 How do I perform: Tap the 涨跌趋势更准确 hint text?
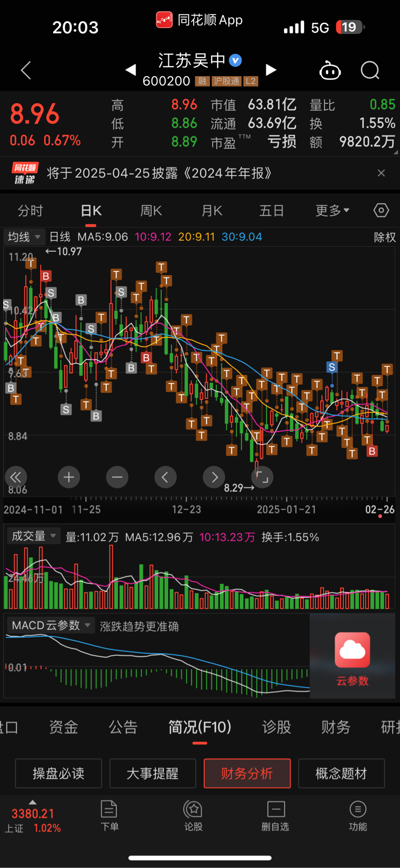(x=139, y=626)
